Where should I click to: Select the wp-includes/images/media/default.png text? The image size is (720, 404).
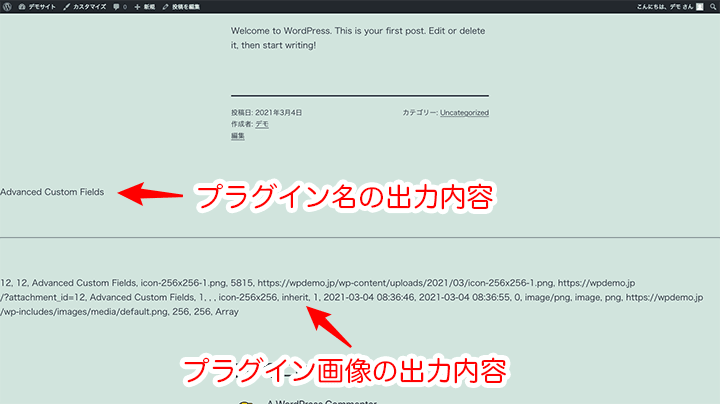(84, 312)
